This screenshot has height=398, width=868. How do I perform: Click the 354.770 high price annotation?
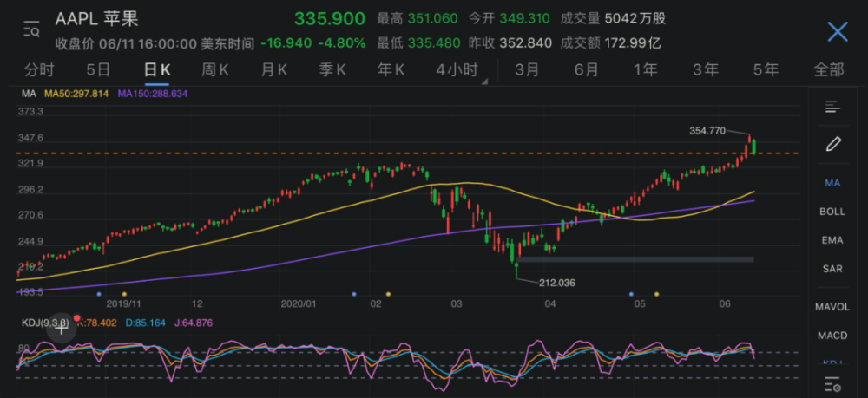(707, 131)
